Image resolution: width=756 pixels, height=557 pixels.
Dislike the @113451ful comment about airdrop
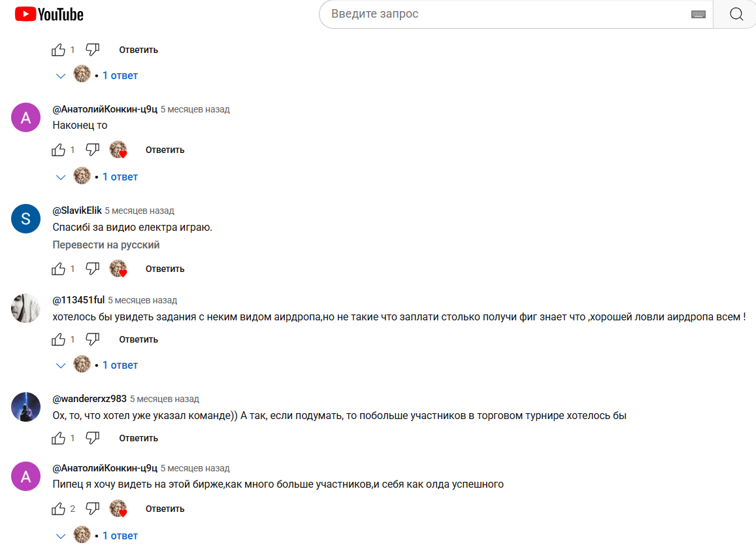93,339
